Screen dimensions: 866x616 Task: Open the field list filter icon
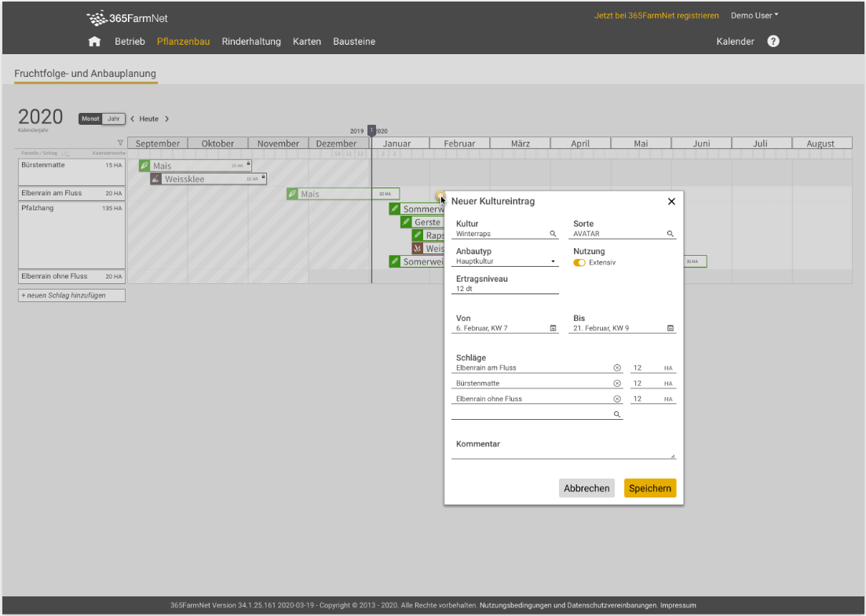(x=120, y=143)
